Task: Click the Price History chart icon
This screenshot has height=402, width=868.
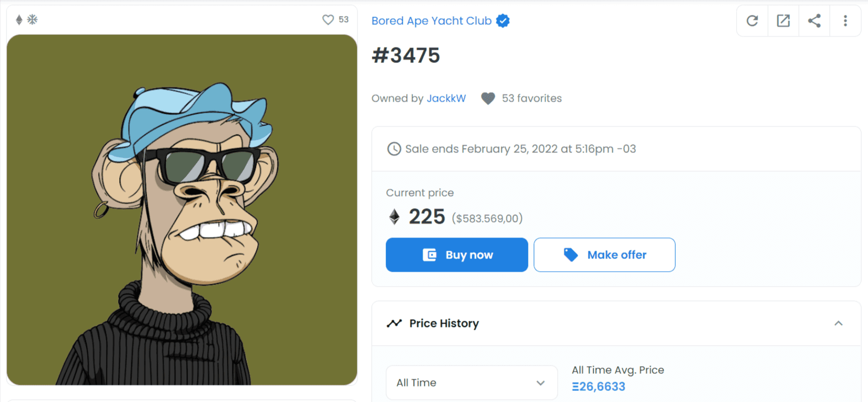Action: coord(394,323)
